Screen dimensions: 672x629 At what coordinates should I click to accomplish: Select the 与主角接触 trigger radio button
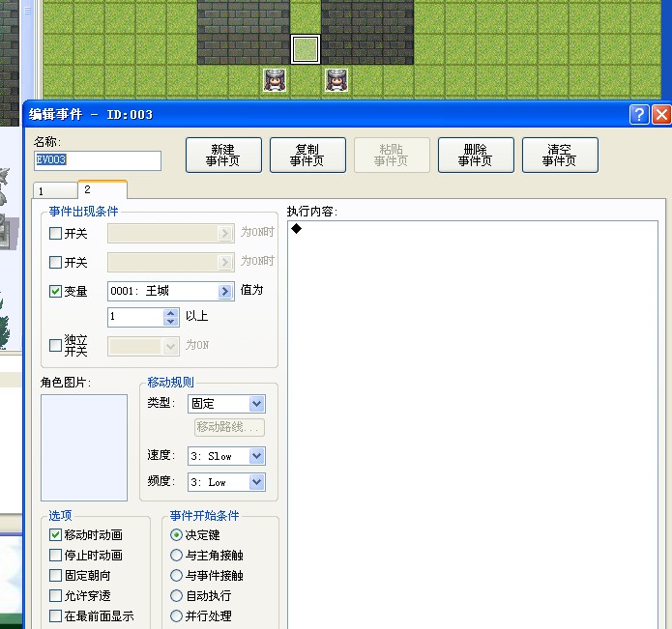(176, 555)
